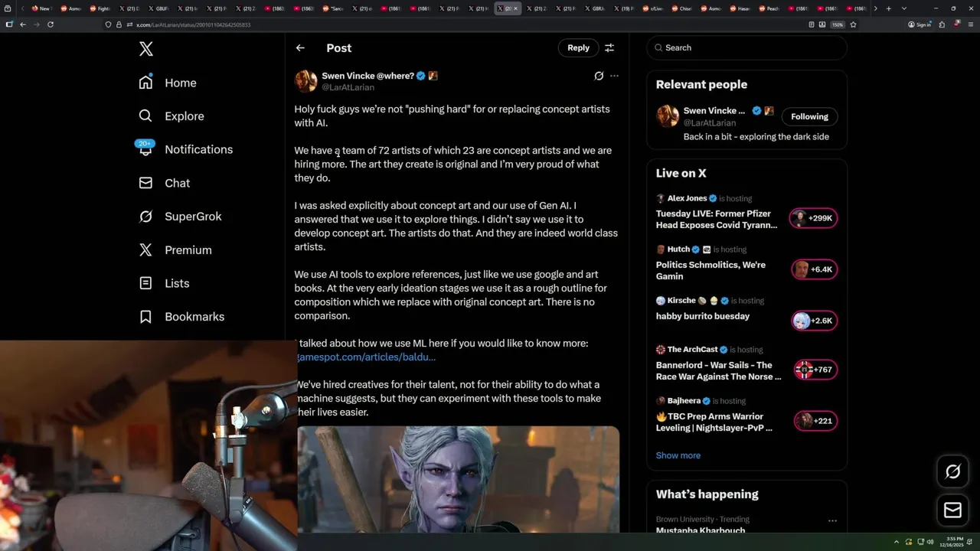Click the site padlock icon
The height and width of the screenshot is (551, 980).
click(119, 24)
